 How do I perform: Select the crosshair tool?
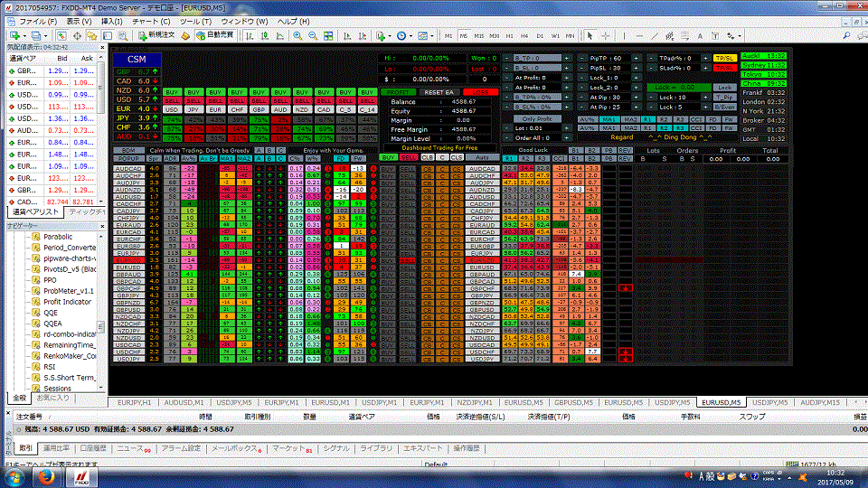(606, 36)
